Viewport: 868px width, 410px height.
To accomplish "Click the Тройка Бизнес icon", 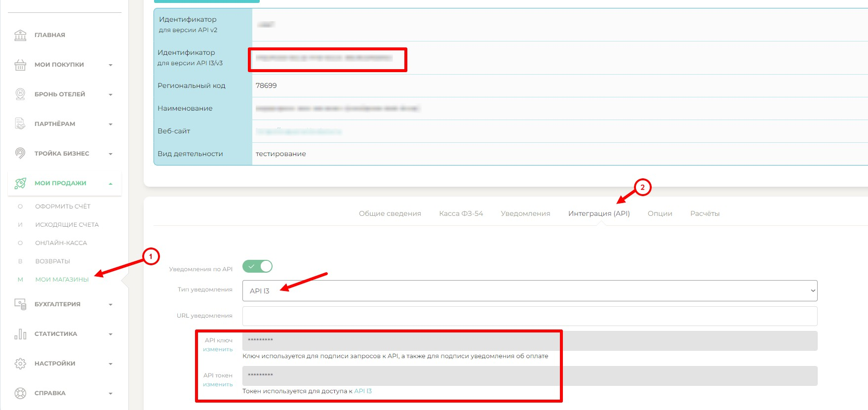I will point(20,154).
